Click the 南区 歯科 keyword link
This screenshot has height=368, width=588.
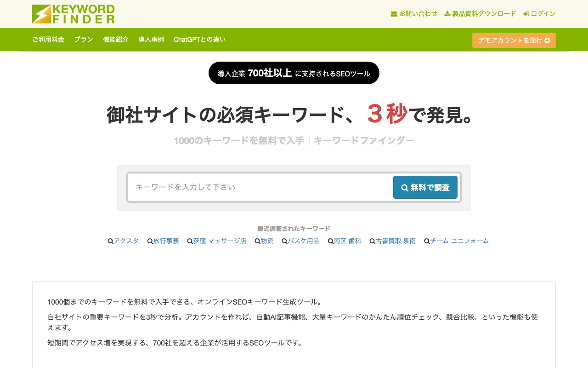click(x=348, y=240)
